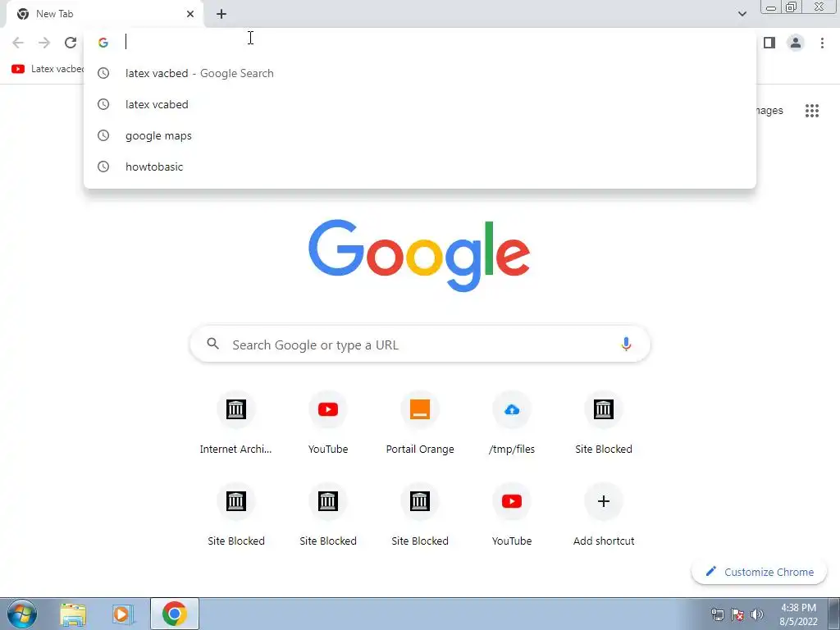
Task: Choose the latex vacbed Google Search suggestion
Action: (x=420, y=73)
